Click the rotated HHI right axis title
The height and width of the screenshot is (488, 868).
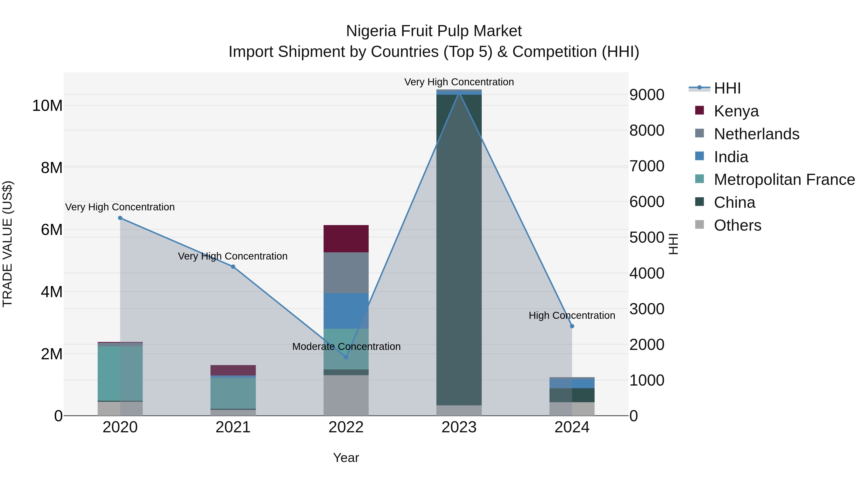[673, 244]
